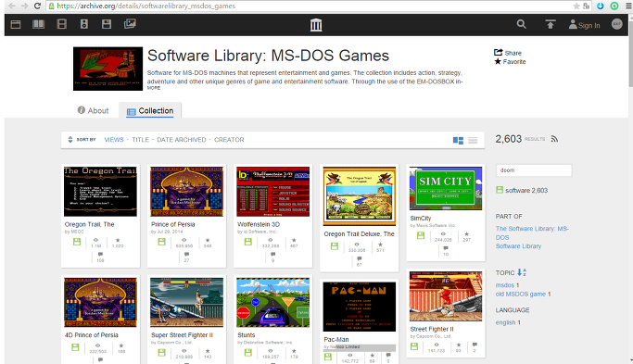Open the Web archive icon in the top bar
The image size is (633, 364).
[x=16, y=25]
